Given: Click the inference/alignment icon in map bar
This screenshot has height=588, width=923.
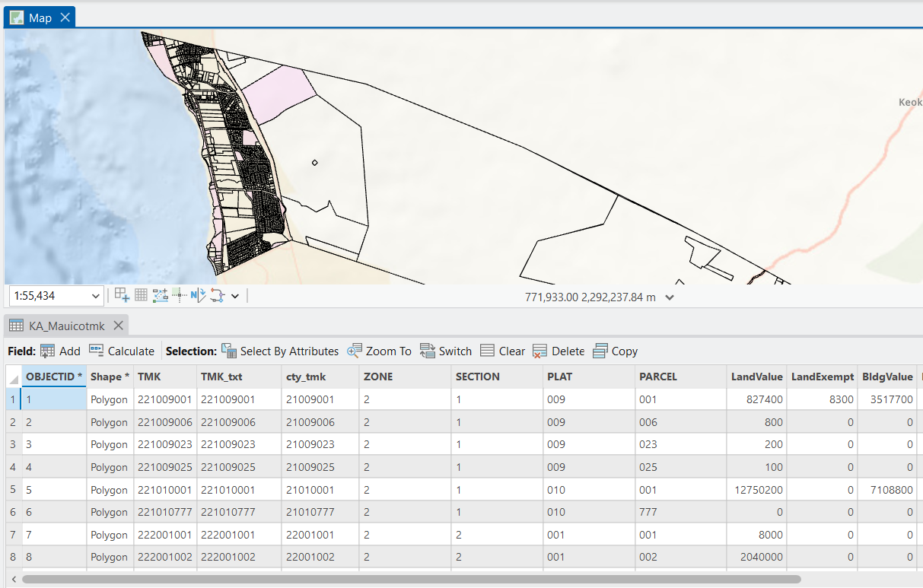Looking at the screenshot, I should (x=179, y=296).
